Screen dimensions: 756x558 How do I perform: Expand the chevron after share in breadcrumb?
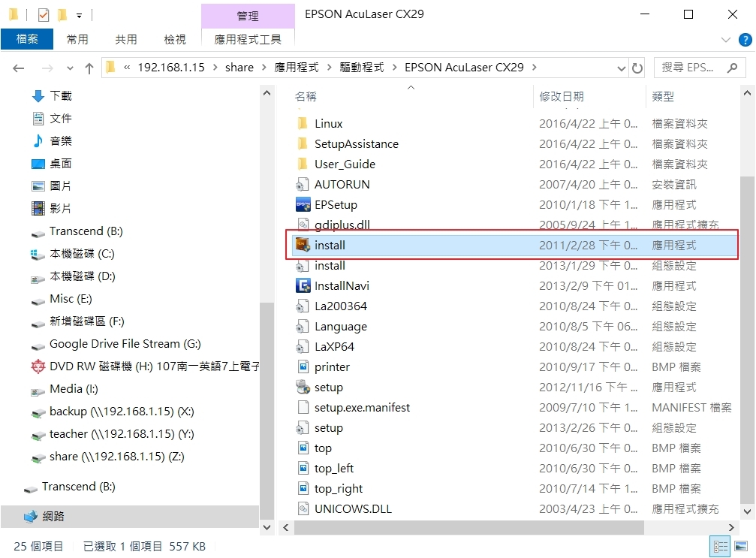pos(264,68)
